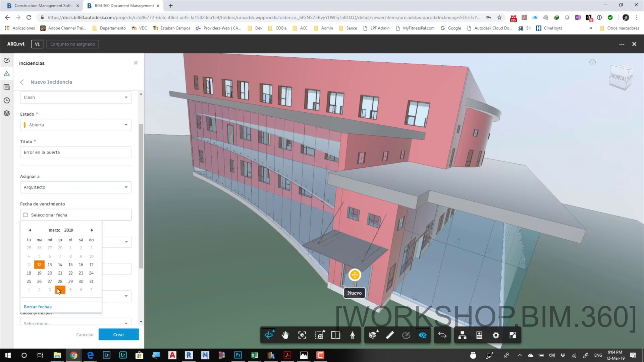The width and height of the screenshot is (644, 362).
Task: Toggle the viewer full screen mode
Action: click(x=513, y=335)
